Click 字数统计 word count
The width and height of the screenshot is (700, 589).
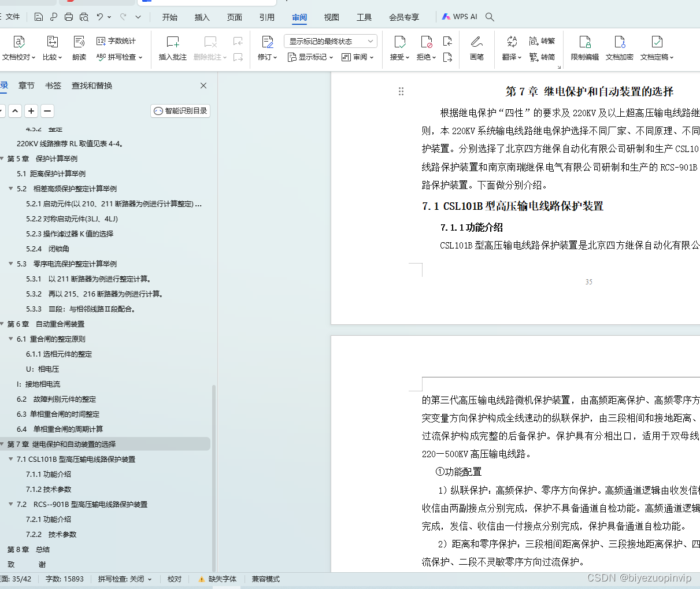116,41
